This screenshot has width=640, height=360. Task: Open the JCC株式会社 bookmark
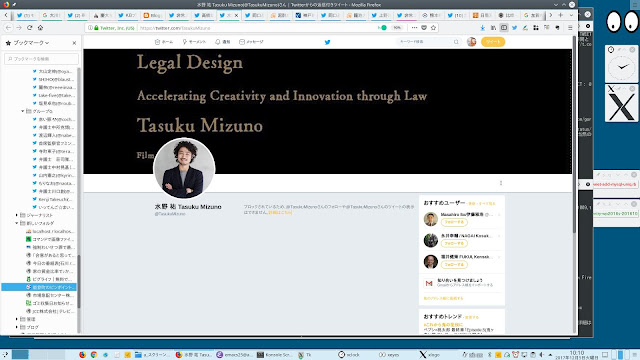coord(50,311)
